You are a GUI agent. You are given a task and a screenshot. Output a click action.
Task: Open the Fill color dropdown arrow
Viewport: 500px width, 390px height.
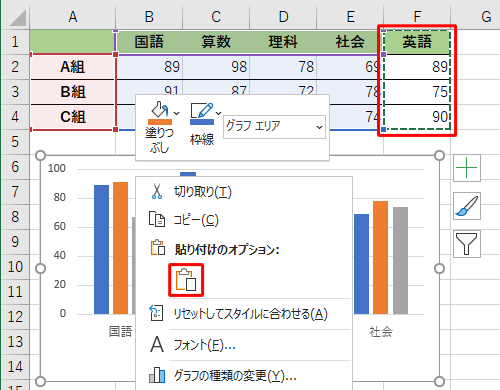pyautogui.click(x=177, y=113)
